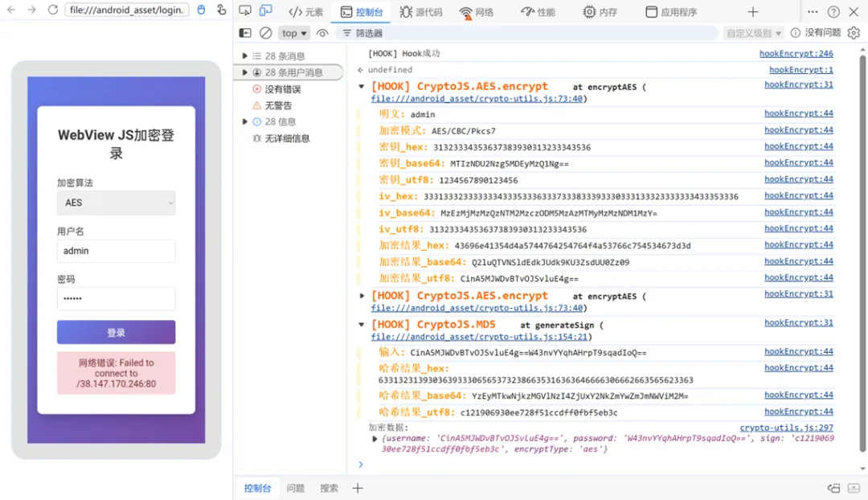The height and width of the screenshot is (500, 868).
Task: Open the 自定义级别 log level dropdown
Action: (x=754, y=33)
